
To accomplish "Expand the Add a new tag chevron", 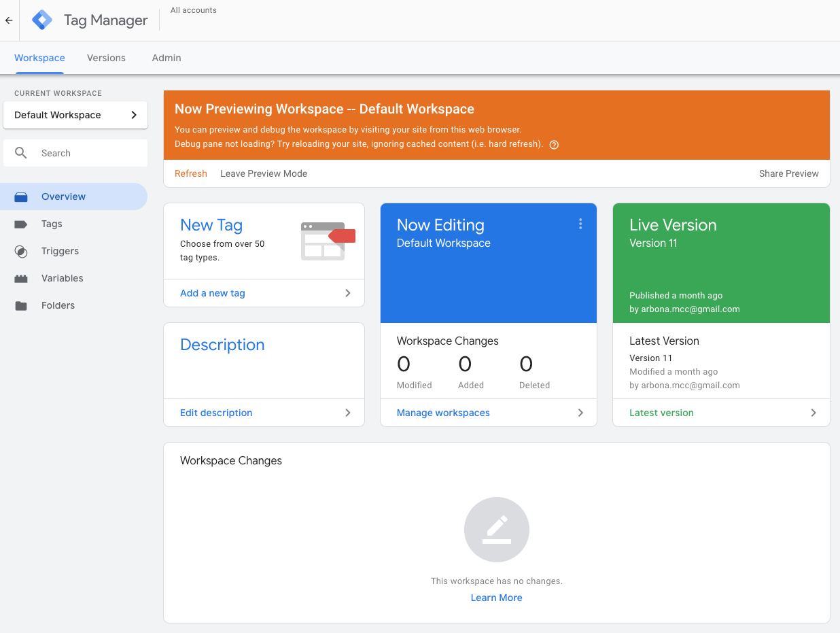I will point(348,293).
